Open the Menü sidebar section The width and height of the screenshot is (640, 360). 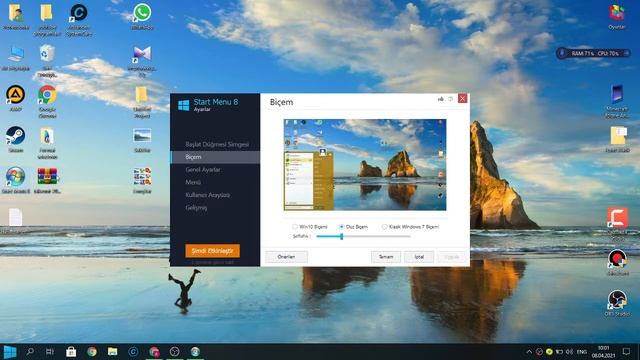coord(193,182)
